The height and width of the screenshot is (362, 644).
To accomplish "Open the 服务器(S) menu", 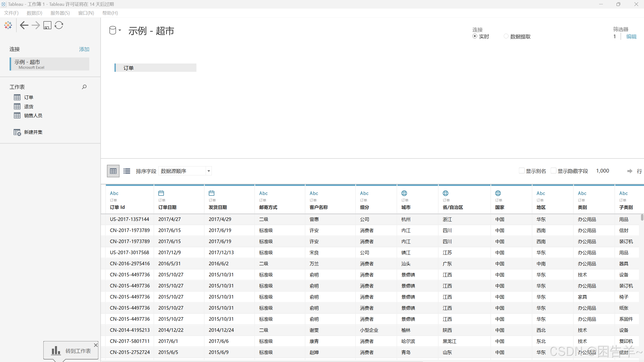I will click(x=60, y=13).
